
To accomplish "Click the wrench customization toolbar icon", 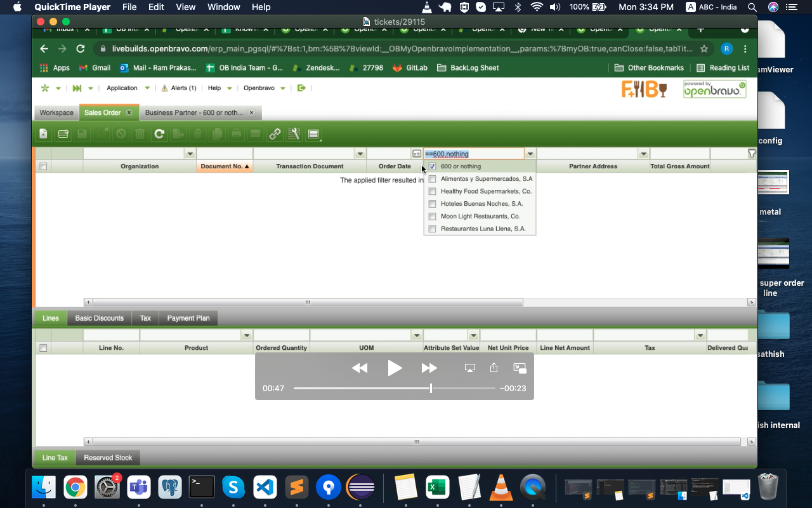I will (294, 134).
